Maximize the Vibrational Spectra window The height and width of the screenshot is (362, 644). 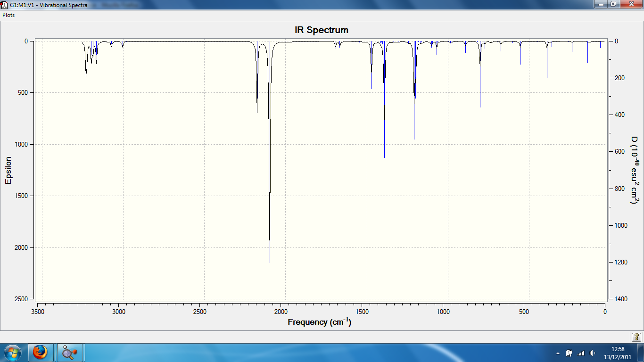pos(613,4)
